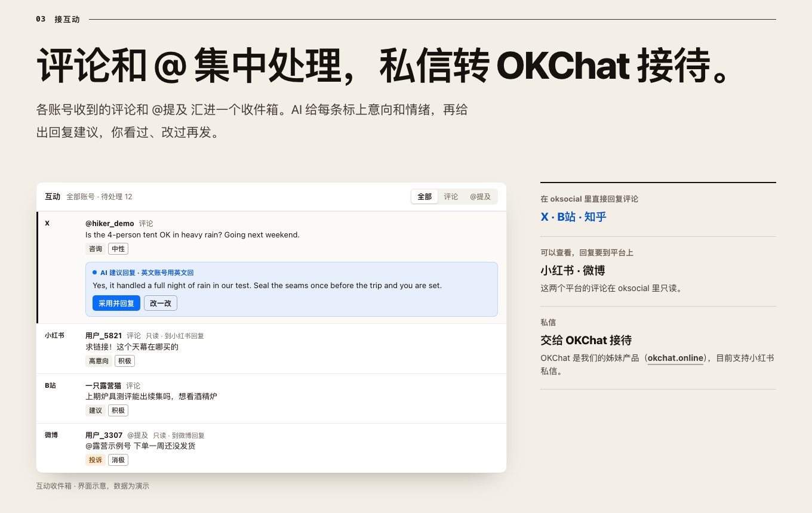The width and height of the screenshot is (812, 513).
Task: Click the blue X · B站 · 知乎 text
Action: click(573, 217)
